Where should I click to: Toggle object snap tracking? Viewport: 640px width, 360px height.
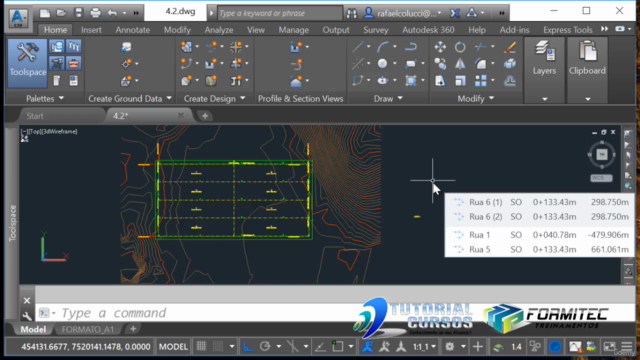click(x=320, y=347)
